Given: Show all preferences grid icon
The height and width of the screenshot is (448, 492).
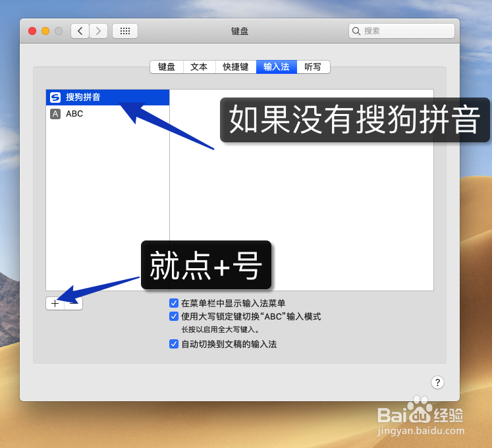Looking at the screenshot, I should (x=125, y=31).
